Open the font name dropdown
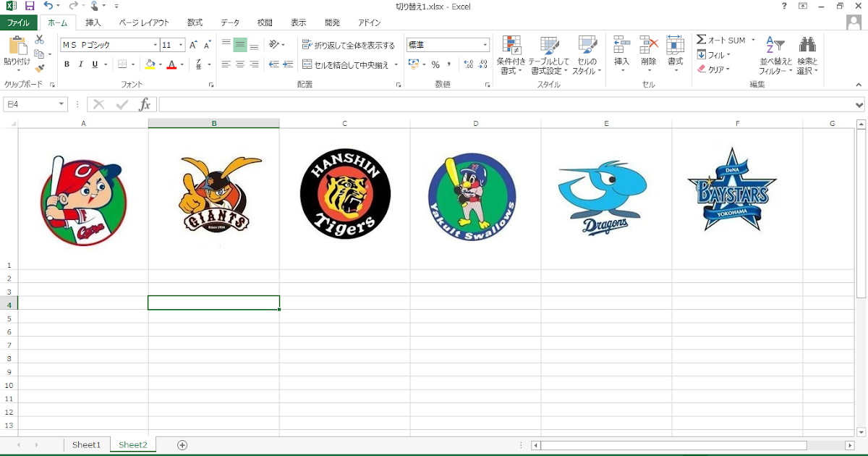 [155, 45]
